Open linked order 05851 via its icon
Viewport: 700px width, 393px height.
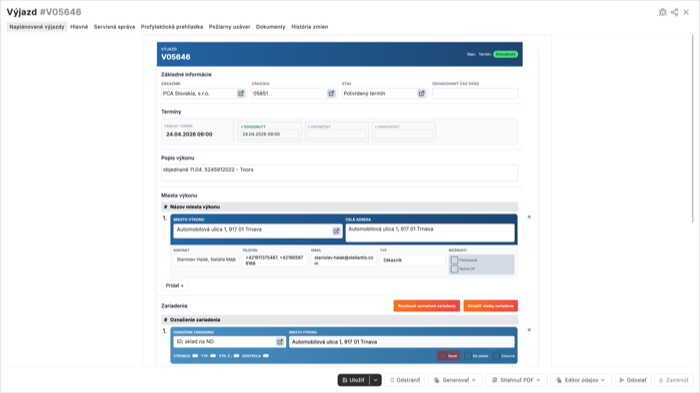click(331, 93)
